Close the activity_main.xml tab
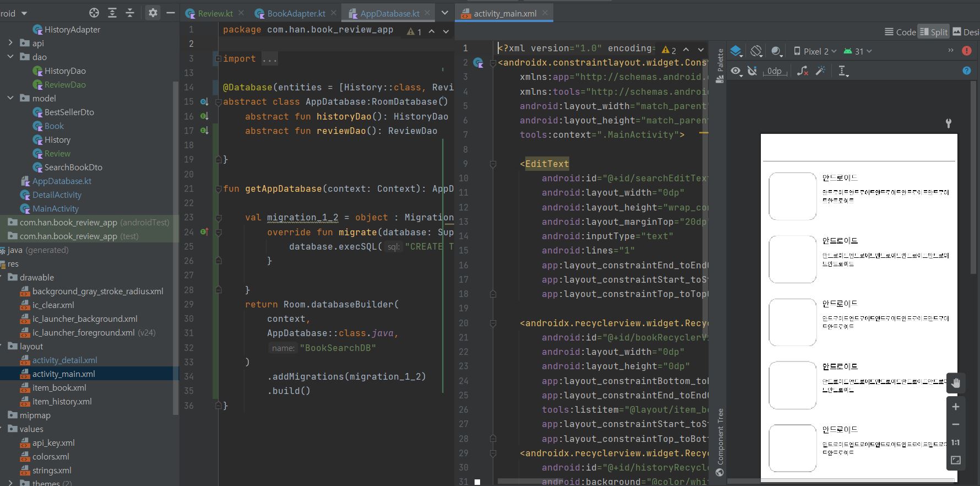Image resolution: width=980 pixels, height=486 pixels. [x=545, y=13]
